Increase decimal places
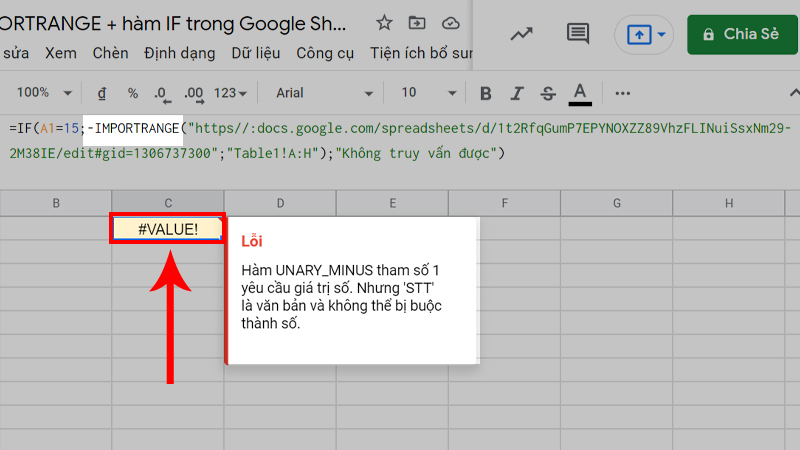The width and height of the screenshot is (800, 450). [194, 94]
